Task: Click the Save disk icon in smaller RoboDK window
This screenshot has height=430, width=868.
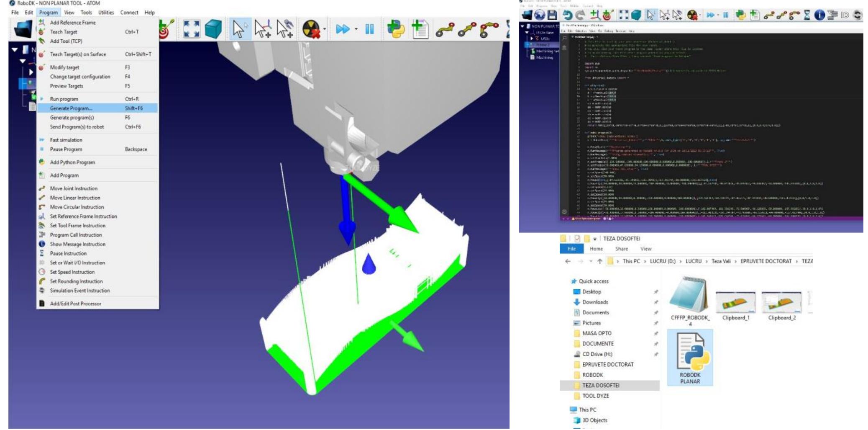Action: pyautogui.click(x=552, y=15)
